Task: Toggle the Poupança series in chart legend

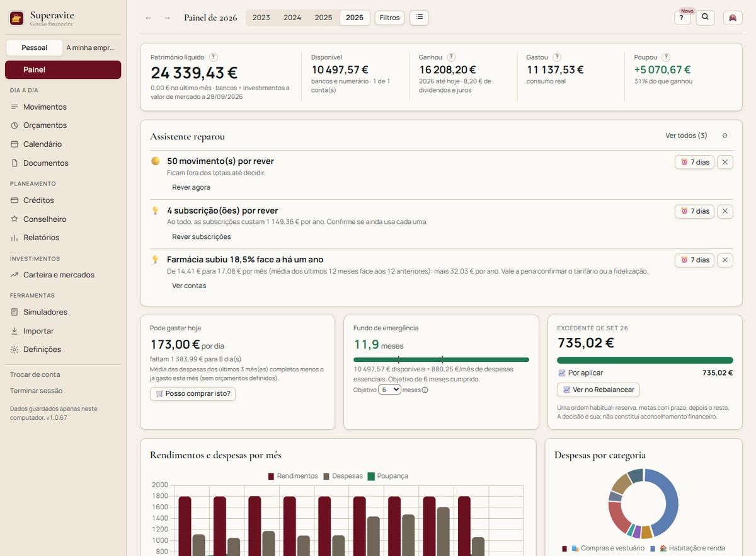Action: (388, 476)
